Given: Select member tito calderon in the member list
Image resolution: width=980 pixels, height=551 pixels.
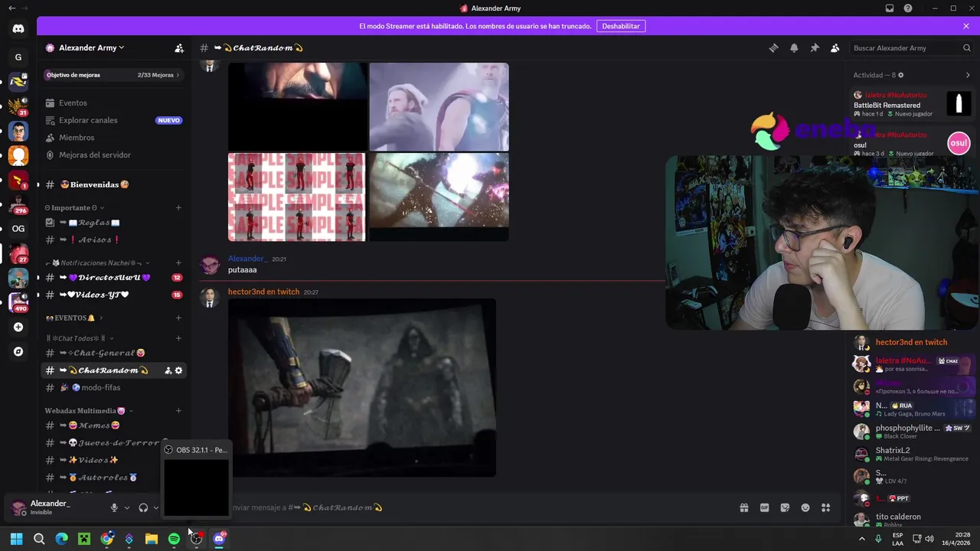Looking at the screenshot, I should pyautogui.click(x=913, y=520).
